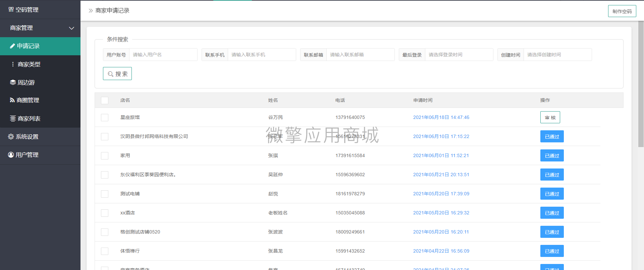Click the 商家申请记录 page title
The height and width of the screenshot is (270, 644).
pyautogui.click(x=112, y=11)
